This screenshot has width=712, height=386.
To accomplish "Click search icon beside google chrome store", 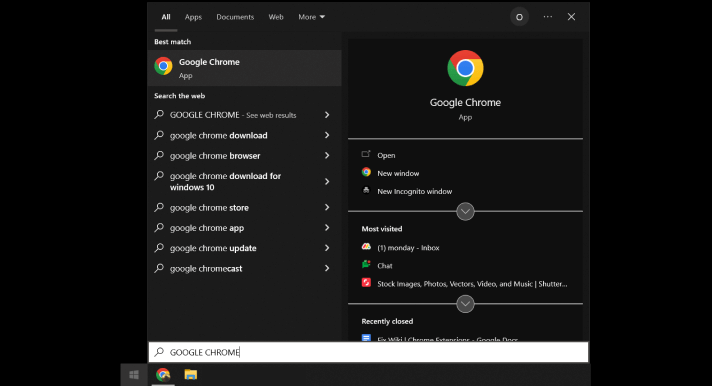I will (159, 207).
